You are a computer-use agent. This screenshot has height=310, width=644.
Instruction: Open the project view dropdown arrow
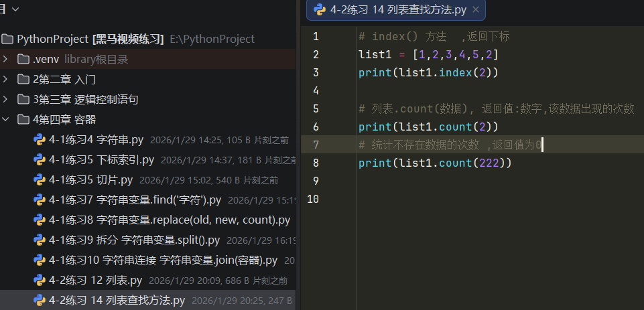tap(15, 9)
